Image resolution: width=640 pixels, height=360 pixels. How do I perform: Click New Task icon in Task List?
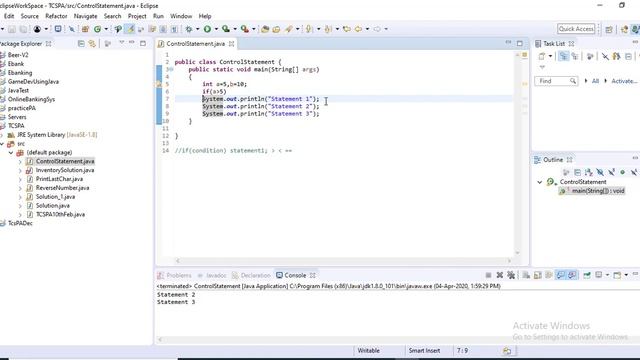click(x=542, y=56)
